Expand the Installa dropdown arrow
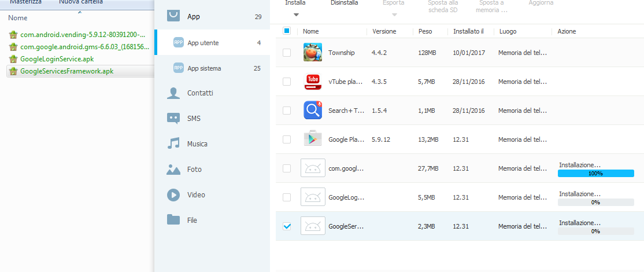This screenshot has width=644, height=272. [x=296, y=15]
